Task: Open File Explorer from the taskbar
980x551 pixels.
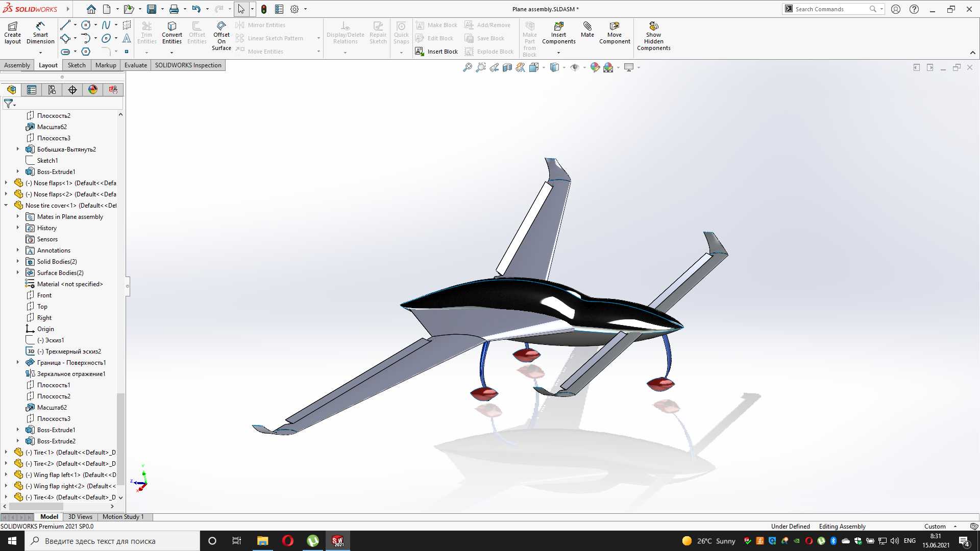Action: point(262,541)
